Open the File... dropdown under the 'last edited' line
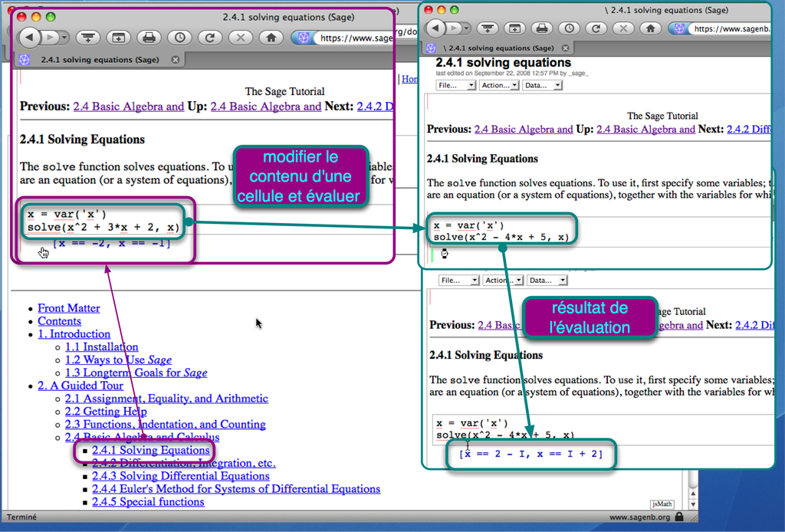The height and width of the screenshot is (532, 785). pos(455,86)
